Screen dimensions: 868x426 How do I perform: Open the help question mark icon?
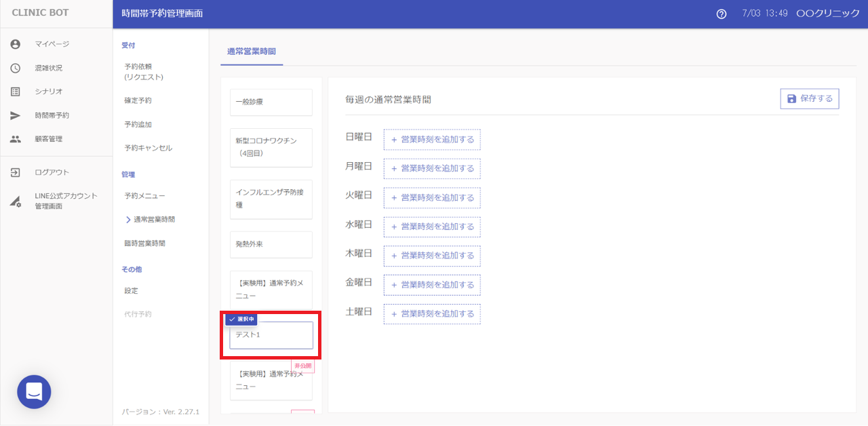[x=722, y=14]
